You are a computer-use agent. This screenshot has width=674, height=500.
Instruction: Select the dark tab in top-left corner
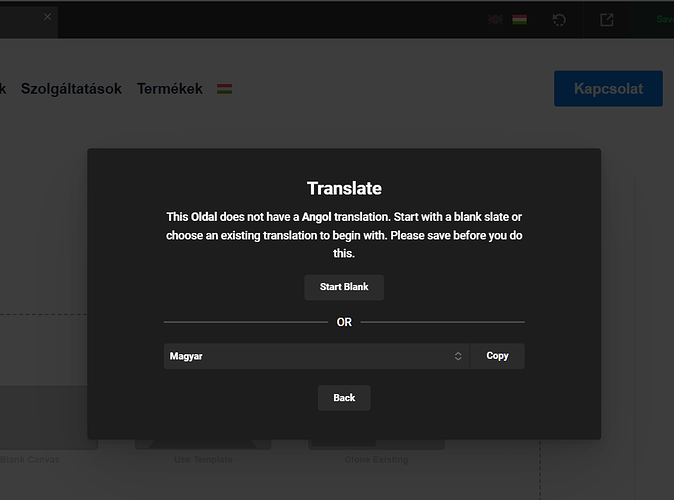tap(28, 19)
